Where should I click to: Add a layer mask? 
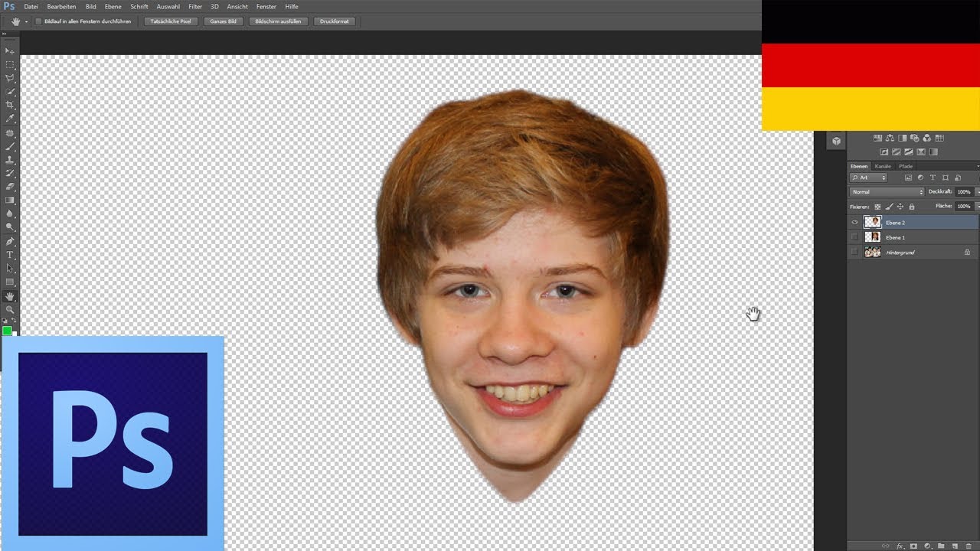[x=913, y=546]
